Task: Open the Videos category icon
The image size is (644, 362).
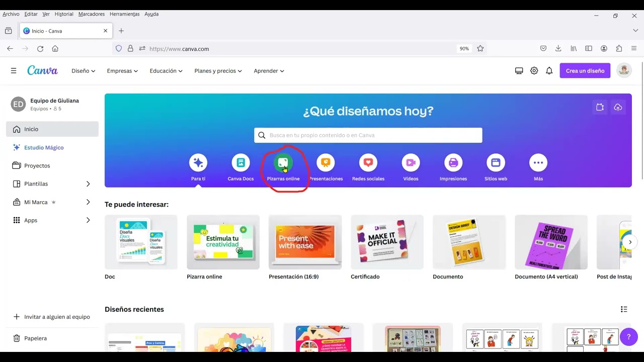Action: click(x=411, y=162)
